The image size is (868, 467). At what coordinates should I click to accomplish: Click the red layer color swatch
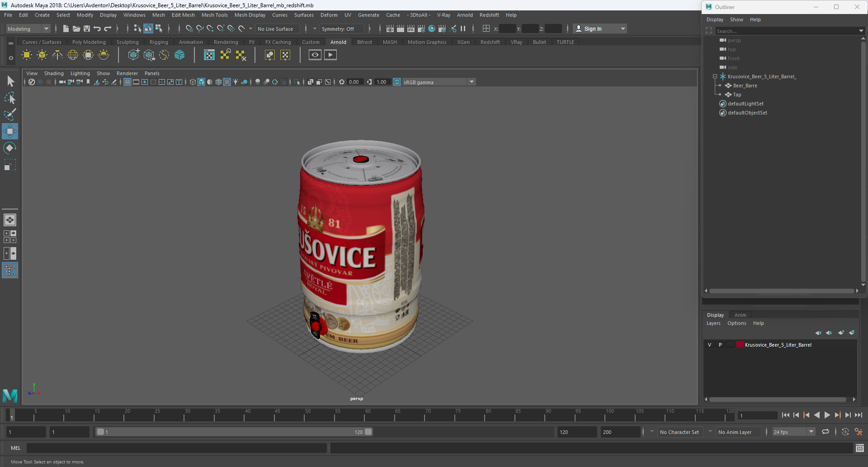[740, 345]
